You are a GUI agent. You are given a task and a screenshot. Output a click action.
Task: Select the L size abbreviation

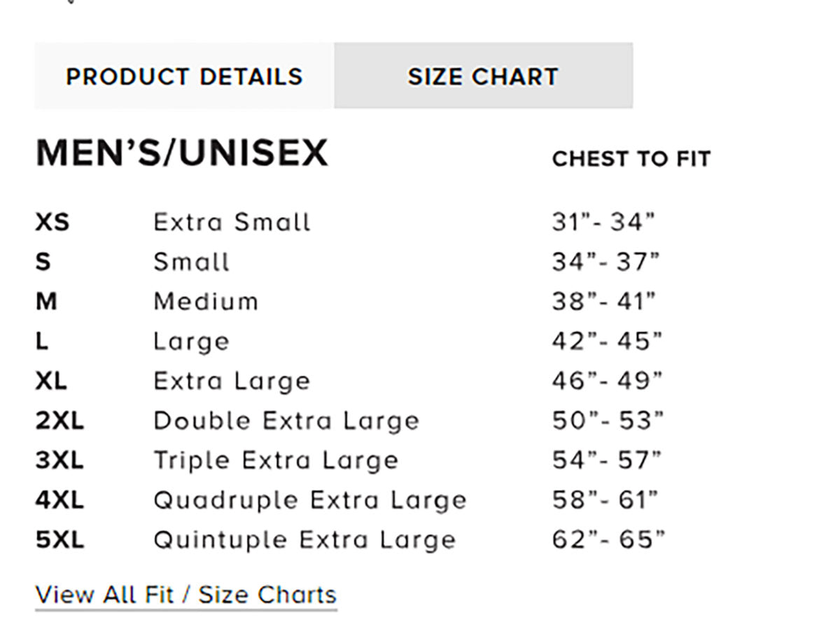tap(43, 341)
